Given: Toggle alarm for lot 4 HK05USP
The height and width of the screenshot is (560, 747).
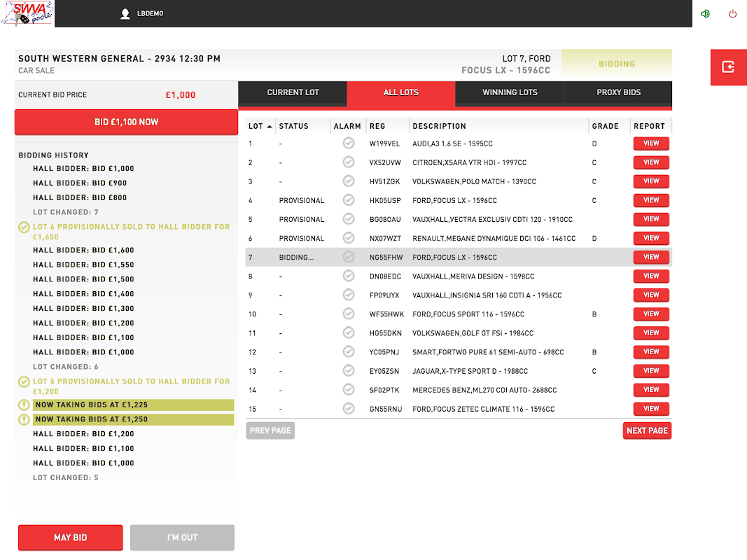Looking at the screenshot, I should [349, 200].
